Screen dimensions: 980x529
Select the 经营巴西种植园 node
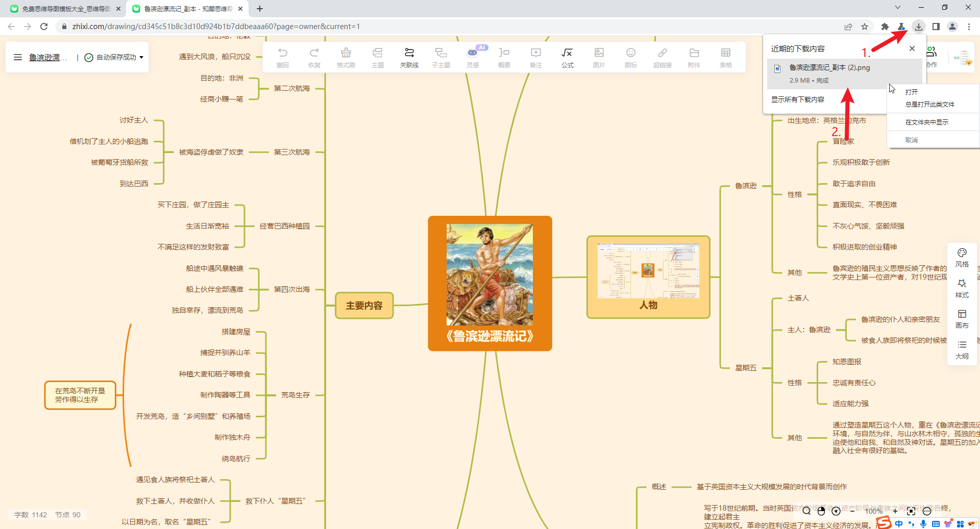point(285,226)
